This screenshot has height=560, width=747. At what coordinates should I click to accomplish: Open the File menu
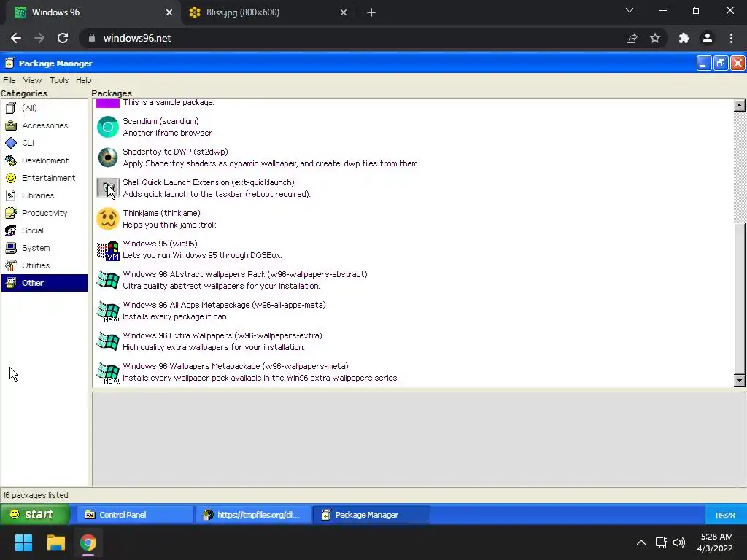coord(9,80)
